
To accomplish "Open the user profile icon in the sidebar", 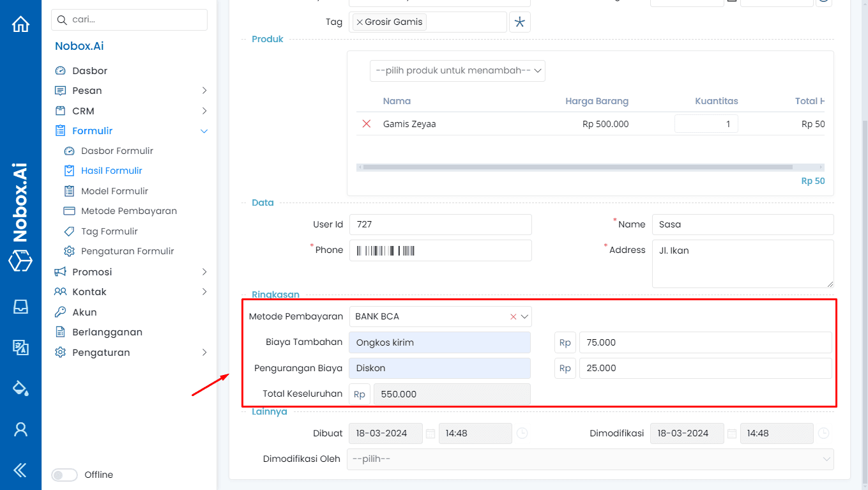I will coord(21,429).
